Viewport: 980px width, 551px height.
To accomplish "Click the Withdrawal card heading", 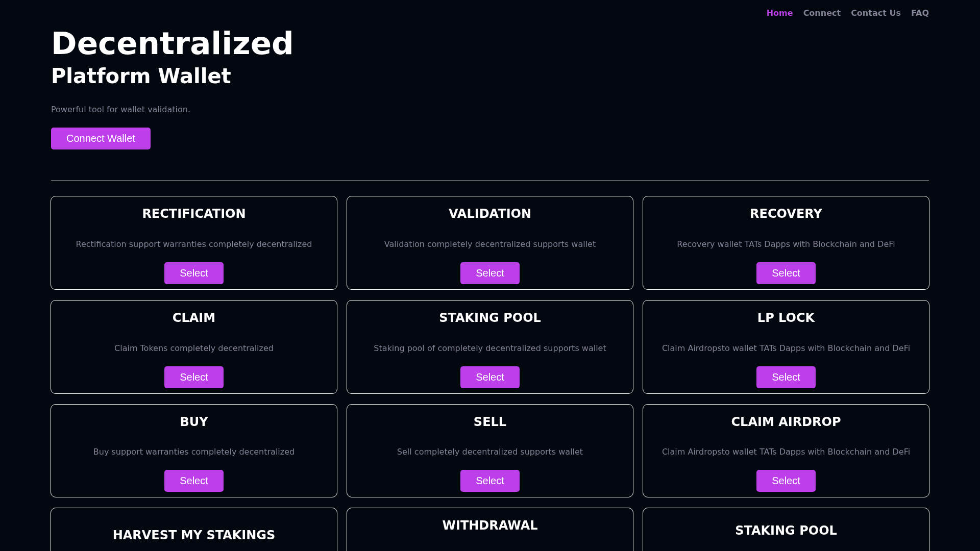I will tap(489, 525).
